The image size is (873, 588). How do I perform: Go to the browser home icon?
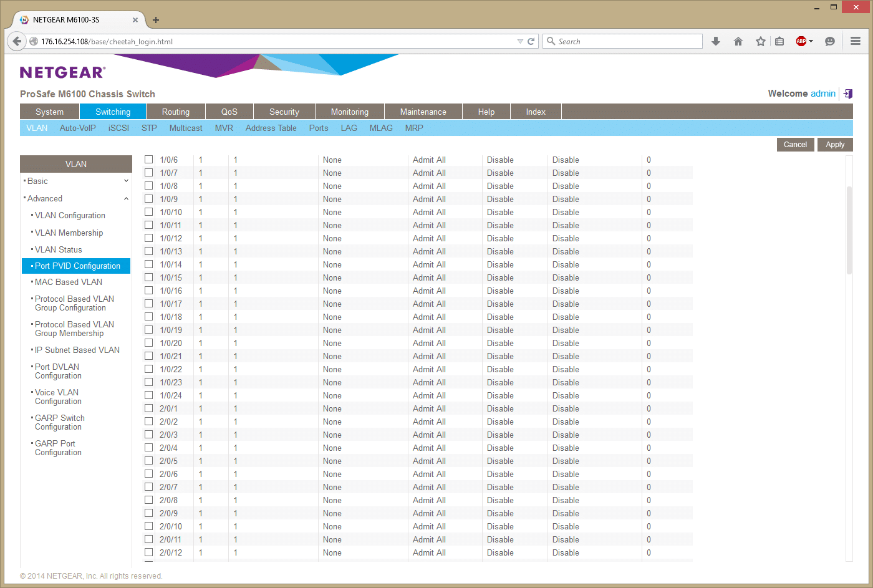click(738, 41)
